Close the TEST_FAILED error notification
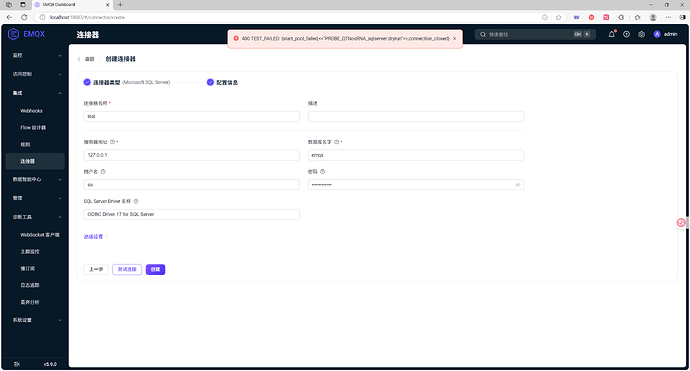Screen dimensions: 690x371 (455, 39)
